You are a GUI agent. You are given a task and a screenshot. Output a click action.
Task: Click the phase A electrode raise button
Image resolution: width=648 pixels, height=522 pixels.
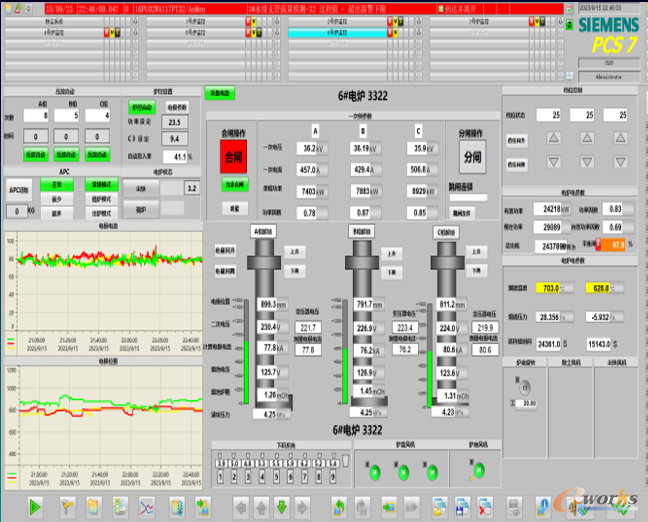pyautogui.click(x=295, y=252)
